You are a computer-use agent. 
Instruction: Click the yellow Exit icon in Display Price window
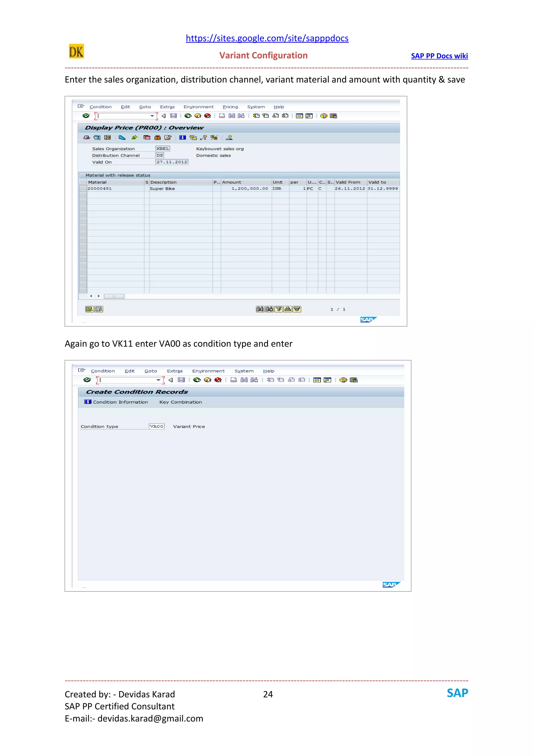[x=198, y=116]
